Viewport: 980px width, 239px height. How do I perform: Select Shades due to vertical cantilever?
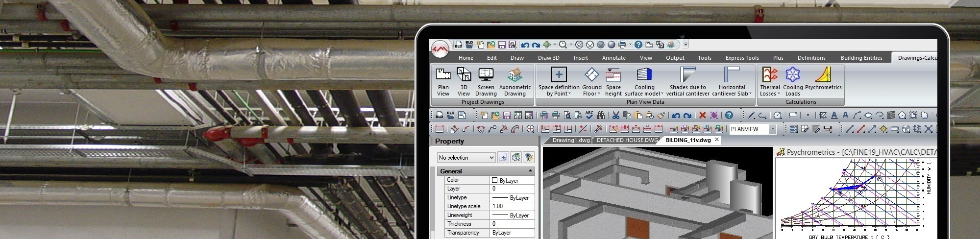687,82
